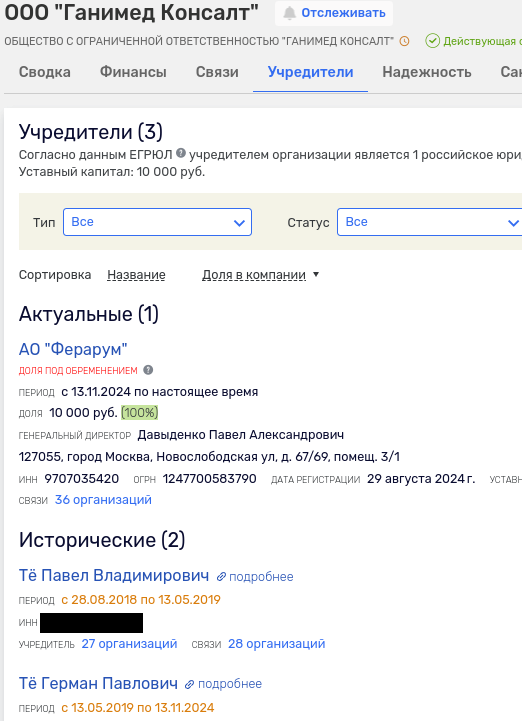
Task: Click the orange clock icon after full company name
Action: tap(404, 41)
